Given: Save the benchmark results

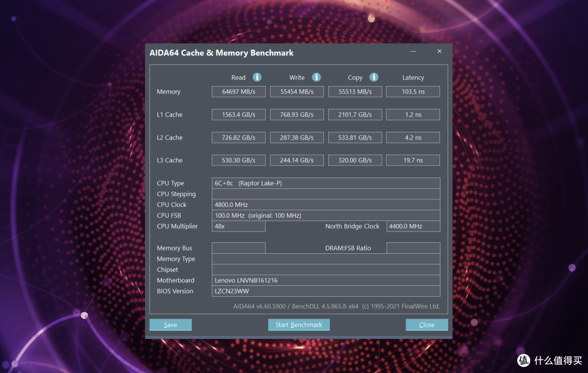Looking at the screenshot, I should click(170, 325).
